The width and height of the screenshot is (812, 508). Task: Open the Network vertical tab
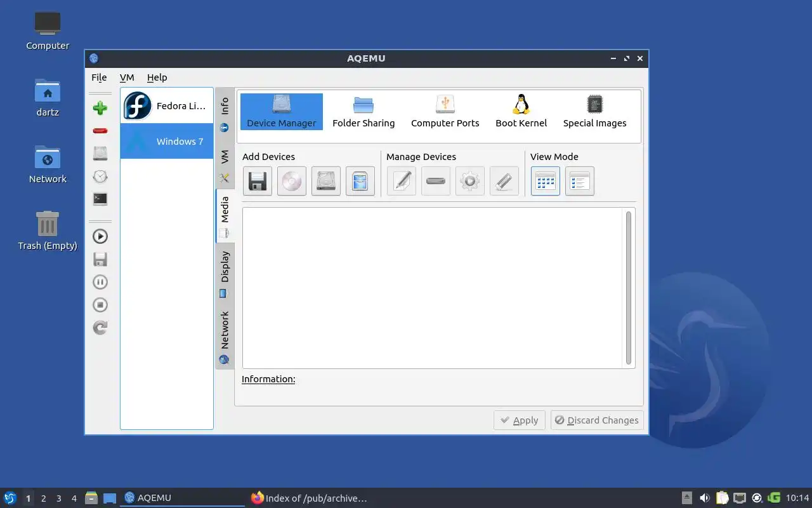(x=225, y=337)
